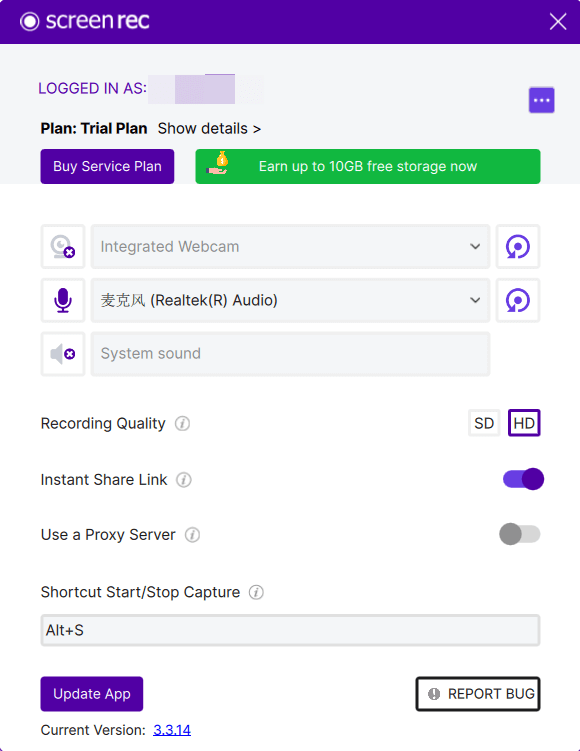Enable the Use a Proxy Server switch

[x=520, y=534]
